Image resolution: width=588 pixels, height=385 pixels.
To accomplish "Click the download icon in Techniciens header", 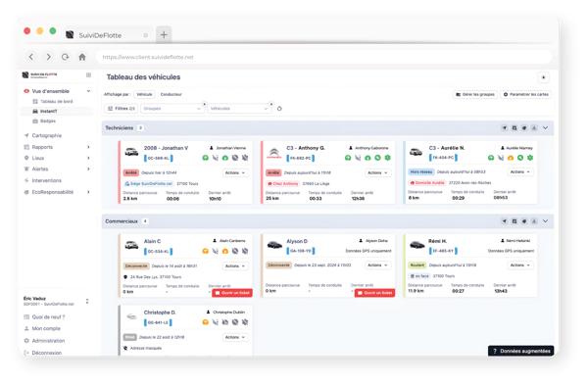I will point(534,127).
